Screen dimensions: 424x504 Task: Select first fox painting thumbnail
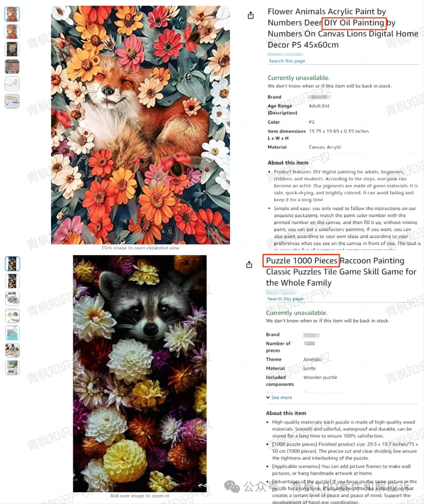[x=12, y=14]
